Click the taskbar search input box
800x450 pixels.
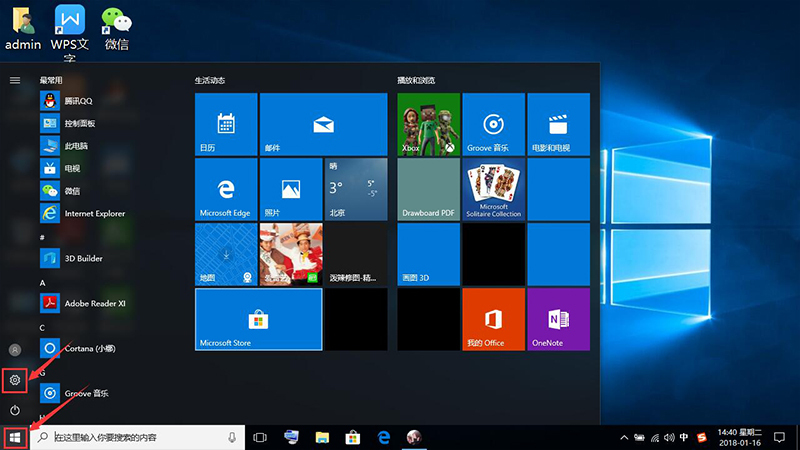click(138, 437)
